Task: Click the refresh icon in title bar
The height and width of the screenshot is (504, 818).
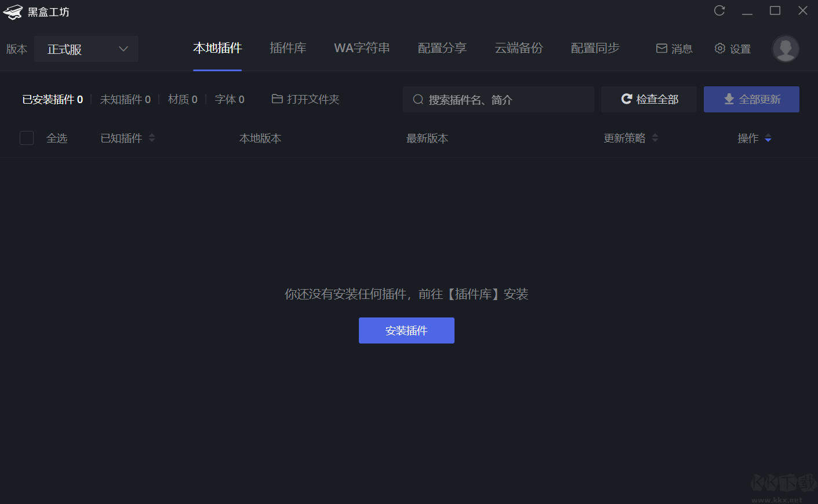Action: click(719, 10)
